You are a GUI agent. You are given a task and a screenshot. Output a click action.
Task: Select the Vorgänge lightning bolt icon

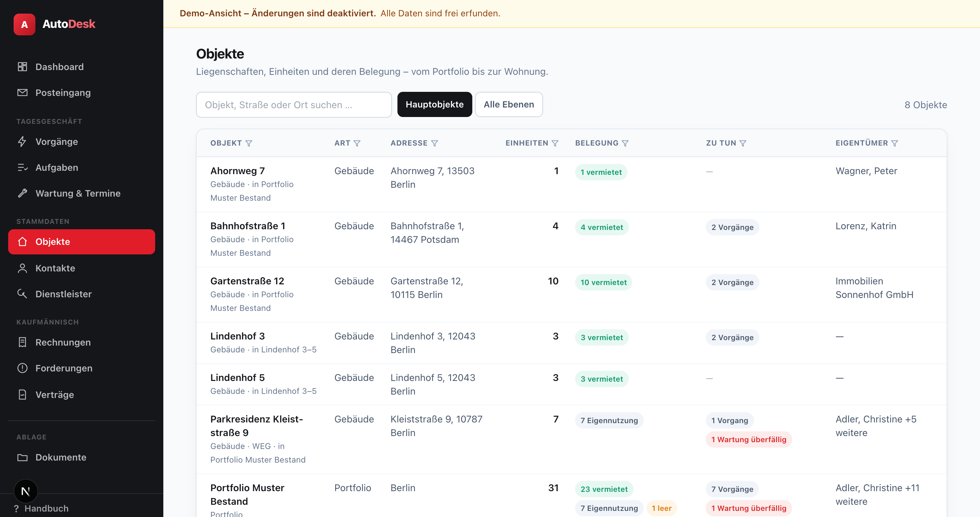click(22, 141)
